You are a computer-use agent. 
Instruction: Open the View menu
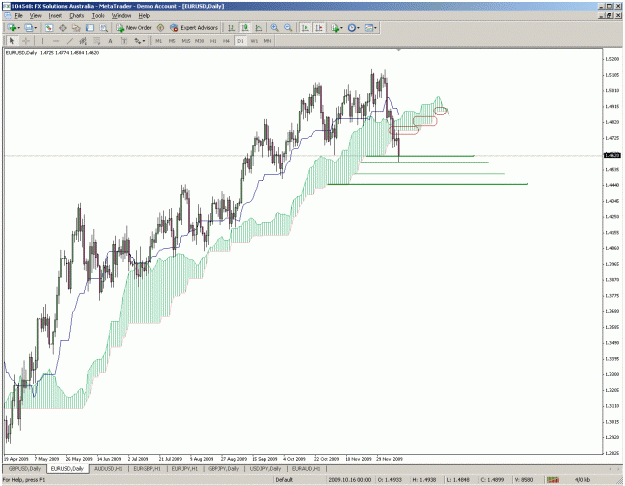[35, 16]
